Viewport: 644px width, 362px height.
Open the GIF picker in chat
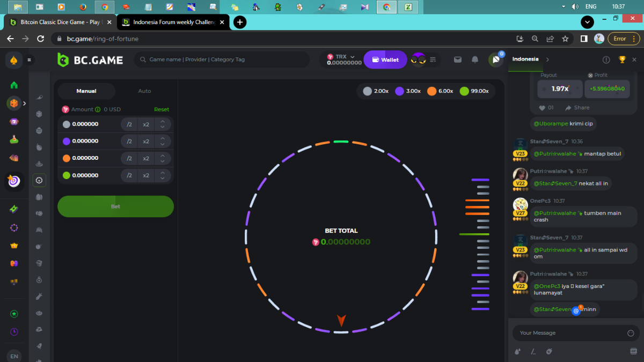click(x=633, y=351)
